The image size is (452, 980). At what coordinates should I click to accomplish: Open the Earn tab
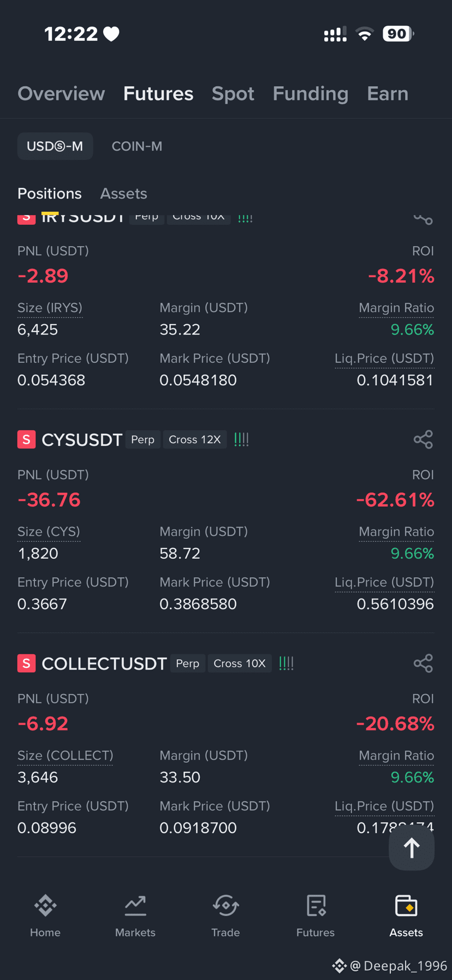click(388, 94)
